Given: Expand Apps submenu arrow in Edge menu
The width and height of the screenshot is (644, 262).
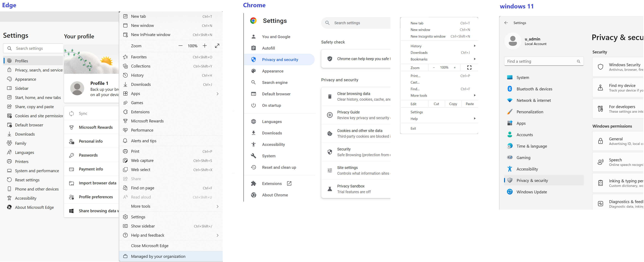Looking at the screenshot, I should 217,94.
